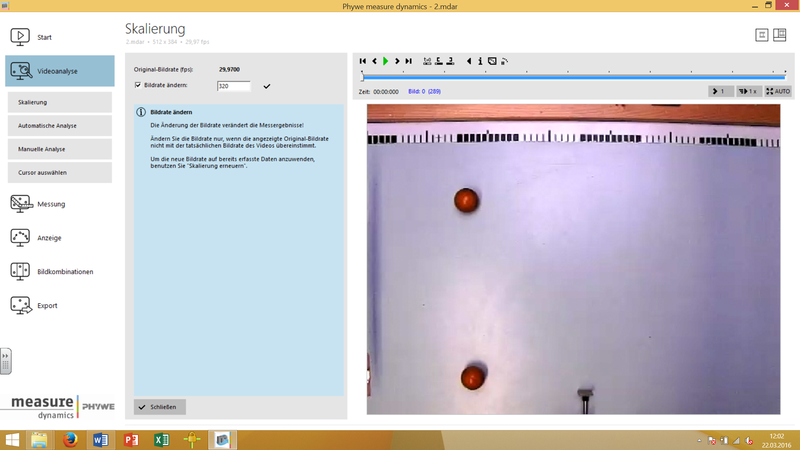This screenshot has width=800, height=450.
Task: Play the video with the green play button
Action: pyautogui.click(x=386, y=61)
